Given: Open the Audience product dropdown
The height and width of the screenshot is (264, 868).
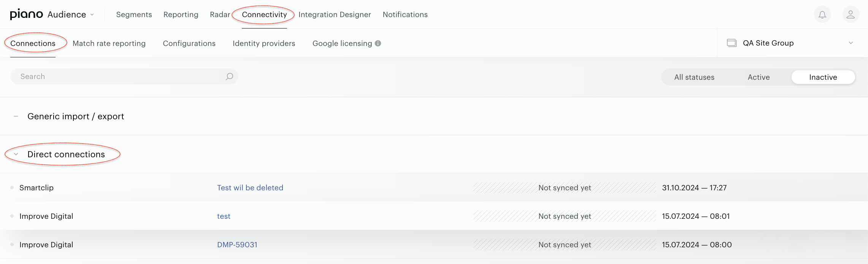Looking at the screenshot, I should [71, 14].
